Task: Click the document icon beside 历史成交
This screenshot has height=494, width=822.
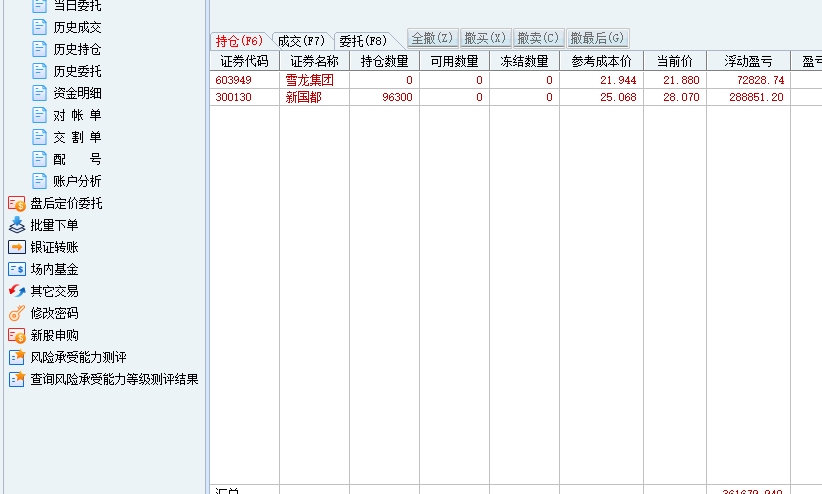Action: [x=39, y=27]
